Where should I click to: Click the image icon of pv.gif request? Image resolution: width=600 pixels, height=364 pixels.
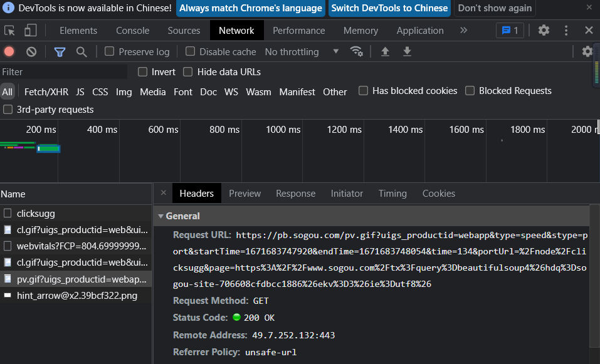tap(8, 279)
